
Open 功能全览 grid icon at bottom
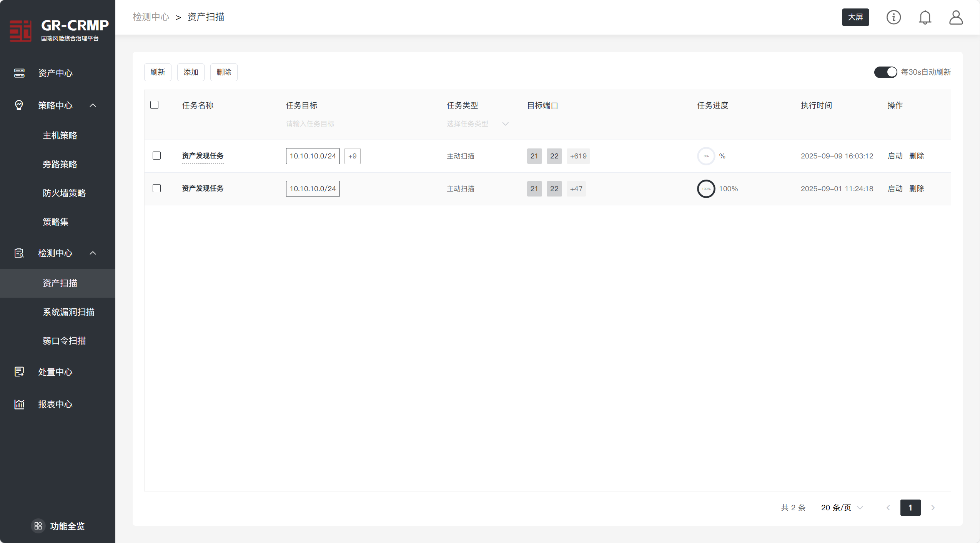click(38, 526)
